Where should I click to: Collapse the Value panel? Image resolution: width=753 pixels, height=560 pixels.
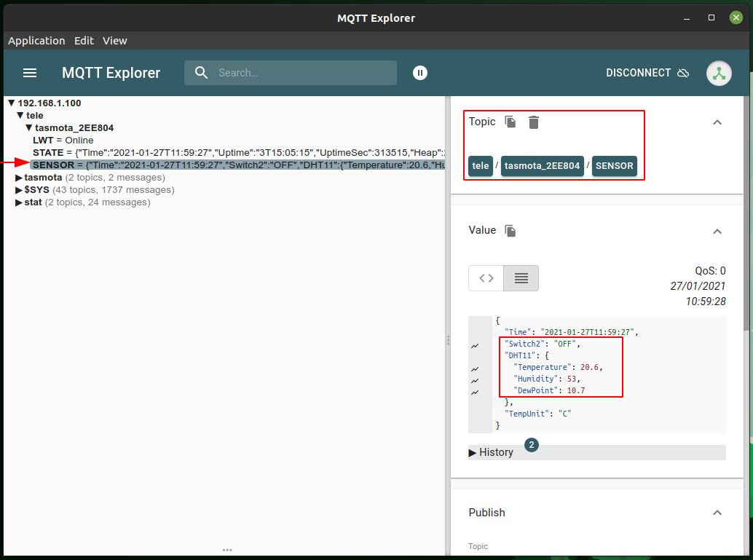[717, 232]
